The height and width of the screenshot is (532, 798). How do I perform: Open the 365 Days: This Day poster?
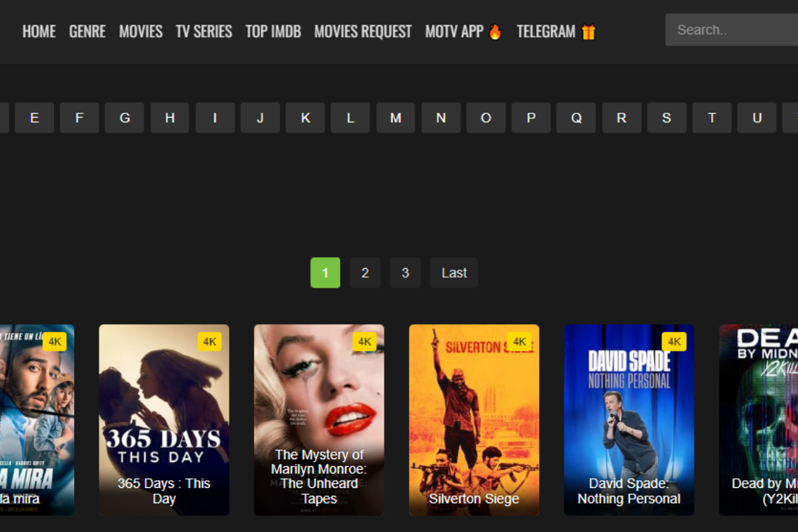coord(164,420)
